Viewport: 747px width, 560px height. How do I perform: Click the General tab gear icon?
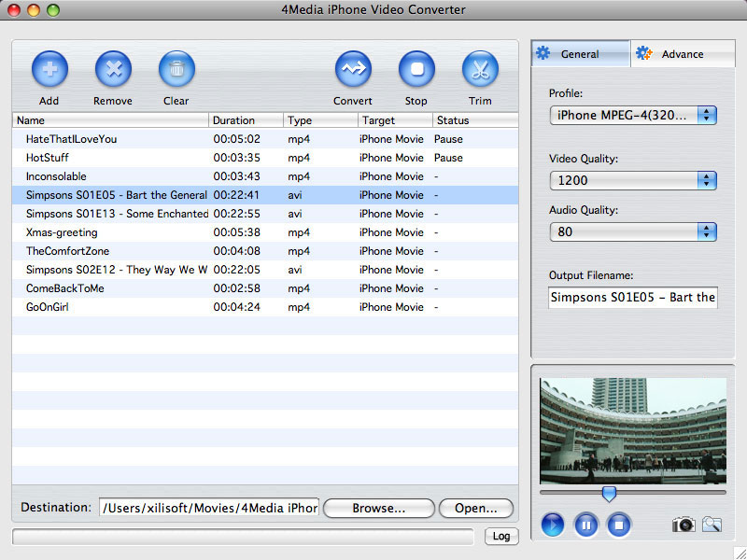543,53
